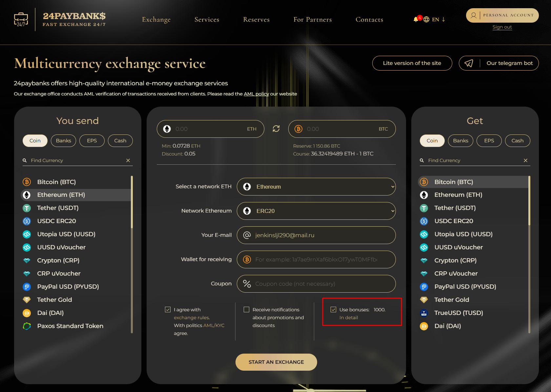Screen dimensions: 551x392
Task: Open the Reserves menu item
Action: pyautogui.click(x=256, y=20)
